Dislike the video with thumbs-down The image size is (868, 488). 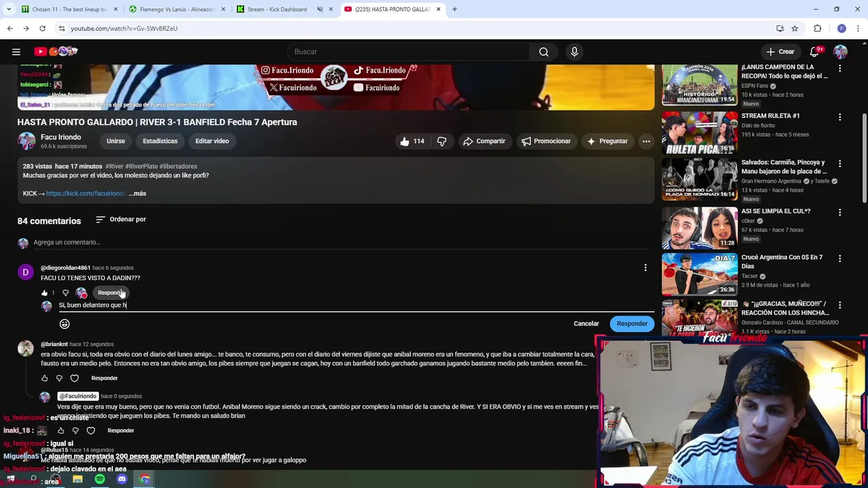tap(441, 141)
